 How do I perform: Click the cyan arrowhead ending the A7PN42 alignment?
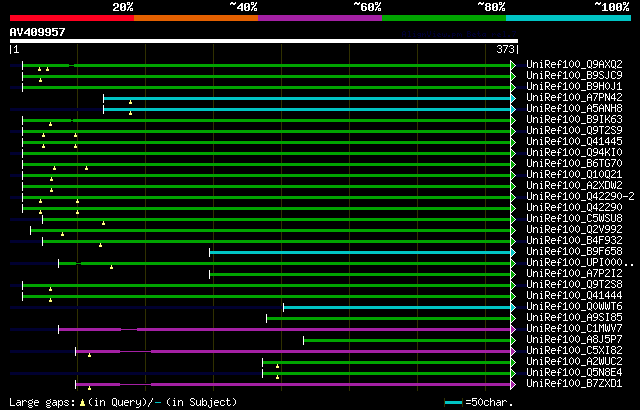[513, 98]
